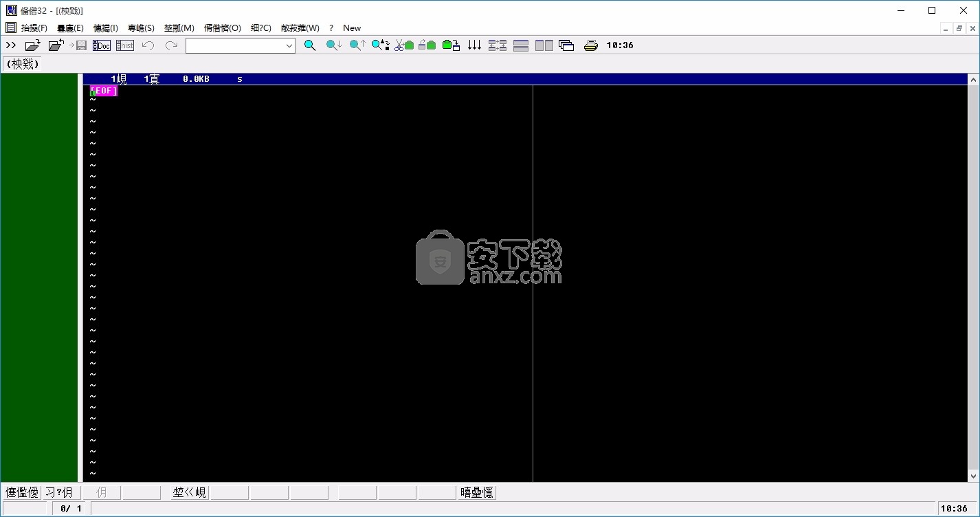Click the green paste clipboard icon
The width and height of the screenshot is (980, 517).
(451, 45)
